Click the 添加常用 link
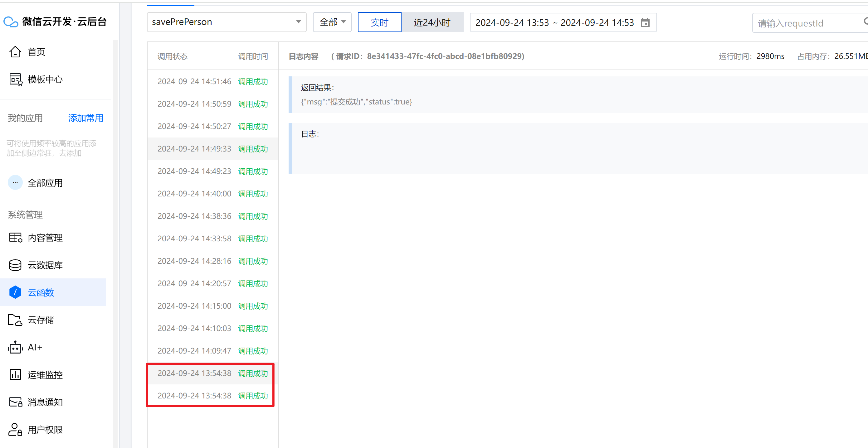The width and height of the screenshot is (868, 448). pyautogui.click(x=85, y=118)
